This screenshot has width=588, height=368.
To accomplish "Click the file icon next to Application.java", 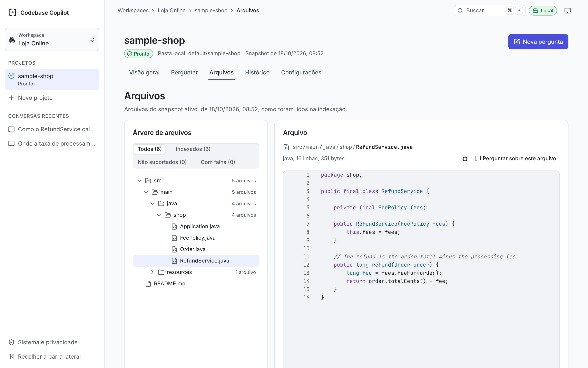I will [x=174, y=226].
